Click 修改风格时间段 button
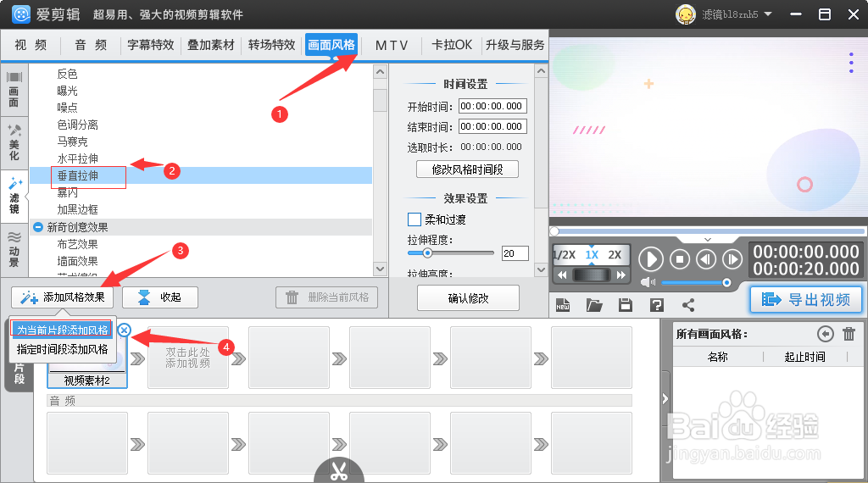The width and height of the screenshot is (868, 483). (467, 169)
